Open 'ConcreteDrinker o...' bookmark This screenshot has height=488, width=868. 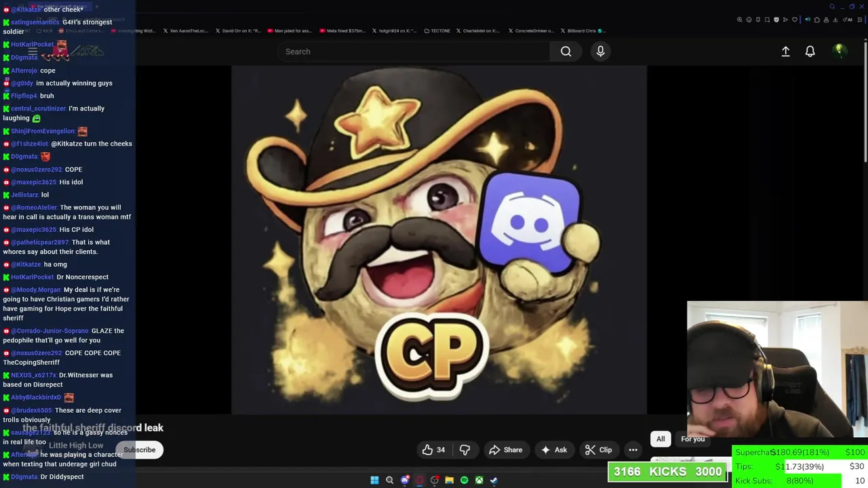click(531, 30)
